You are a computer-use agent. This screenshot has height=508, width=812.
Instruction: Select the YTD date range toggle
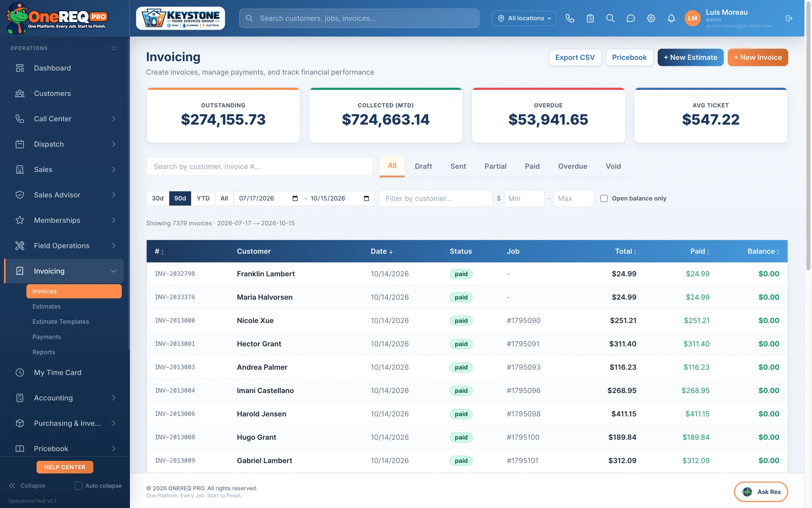pyautogui.click(x=203, y=198)
